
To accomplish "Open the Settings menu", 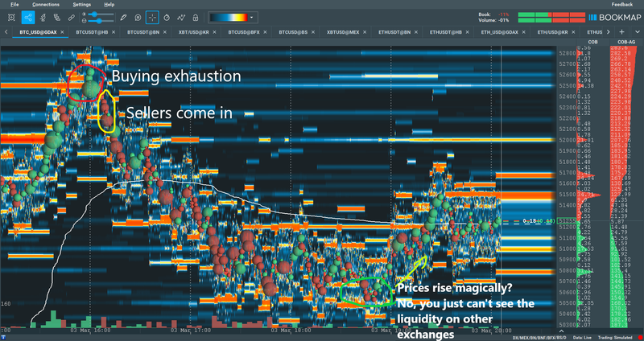I will [82, 5].
